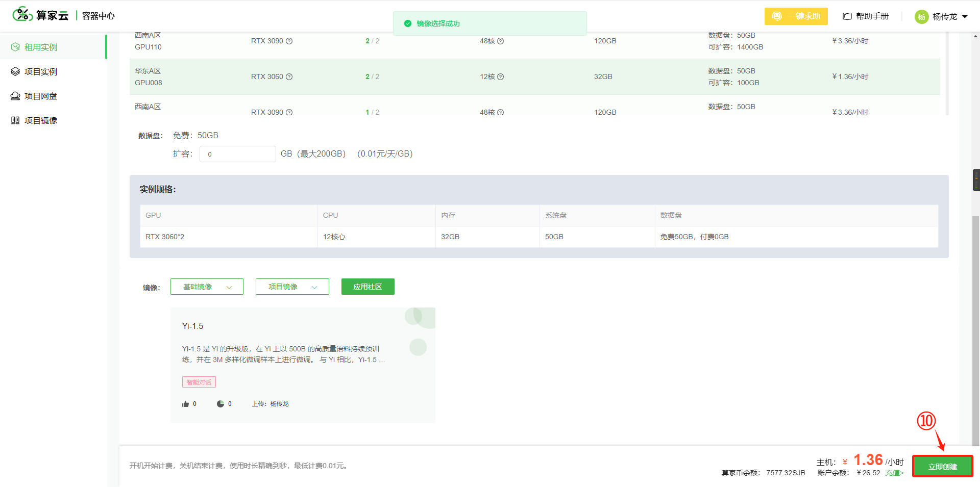This screenshot has height=487, width=980.
Task: Click the 杨 user avatar
Action: pyautogui.click(x=921, y=17)
